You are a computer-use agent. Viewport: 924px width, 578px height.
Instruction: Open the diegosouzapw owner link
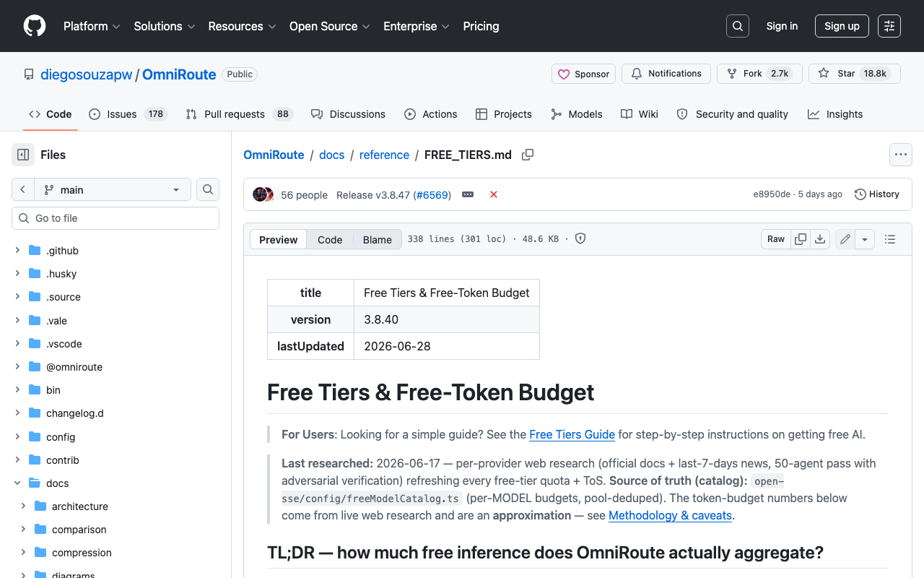pyautogui.click(x=87, y=74)
